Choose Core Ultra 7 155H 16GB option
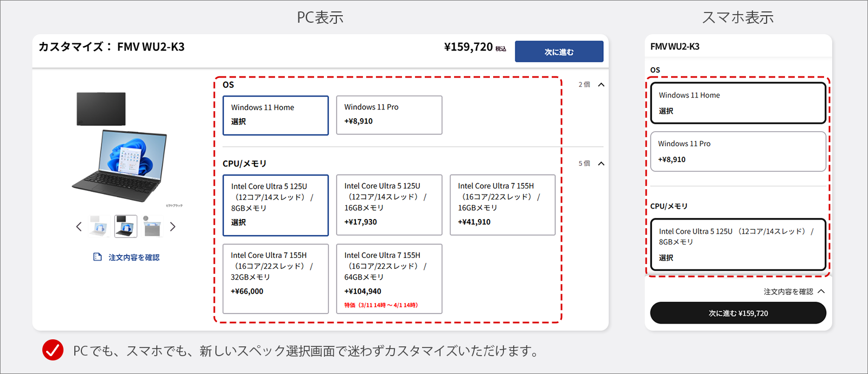 coord(502,205)
